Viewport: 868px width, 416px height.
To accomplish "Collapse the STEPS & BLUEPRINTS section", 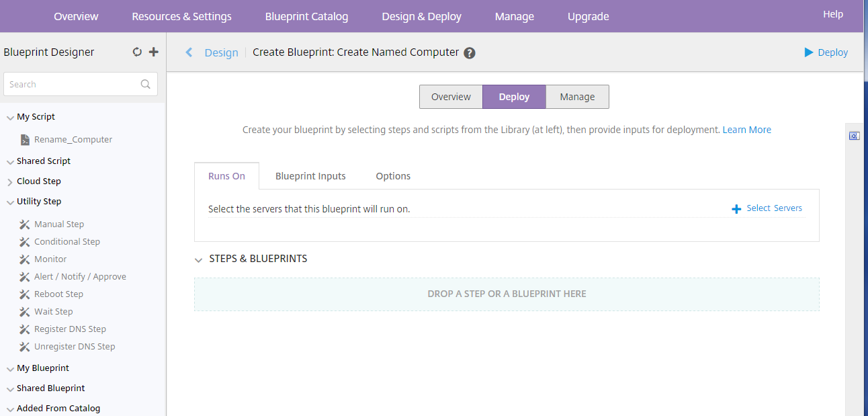I will tap(199, 259).
